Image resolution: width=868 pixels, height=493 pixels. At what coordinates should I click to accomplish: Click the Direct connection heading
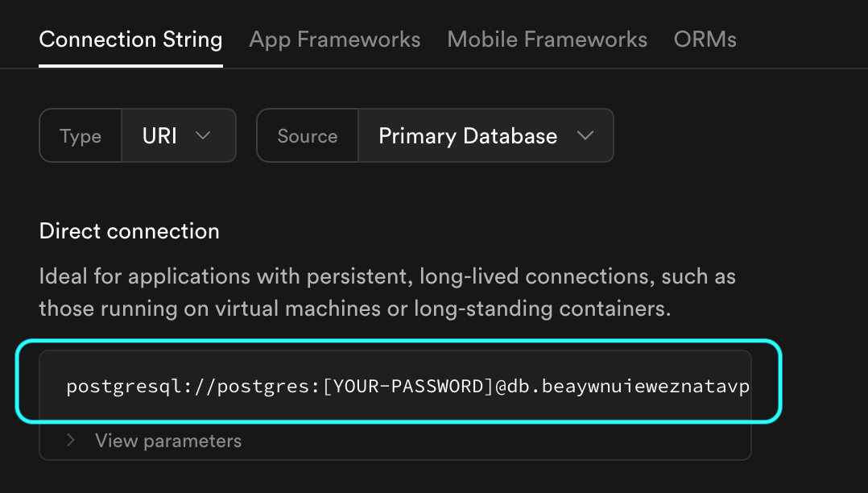point(129,231)
